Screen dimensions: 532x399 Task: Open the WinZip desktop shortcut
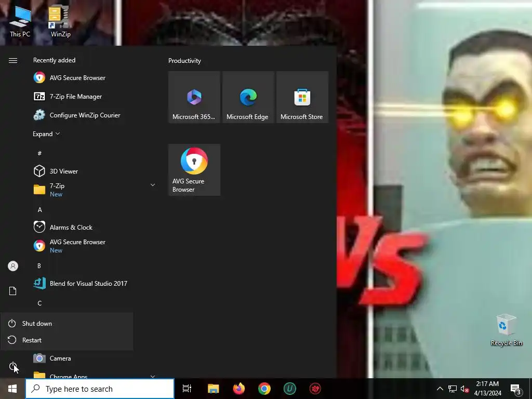tap(60, 21)
